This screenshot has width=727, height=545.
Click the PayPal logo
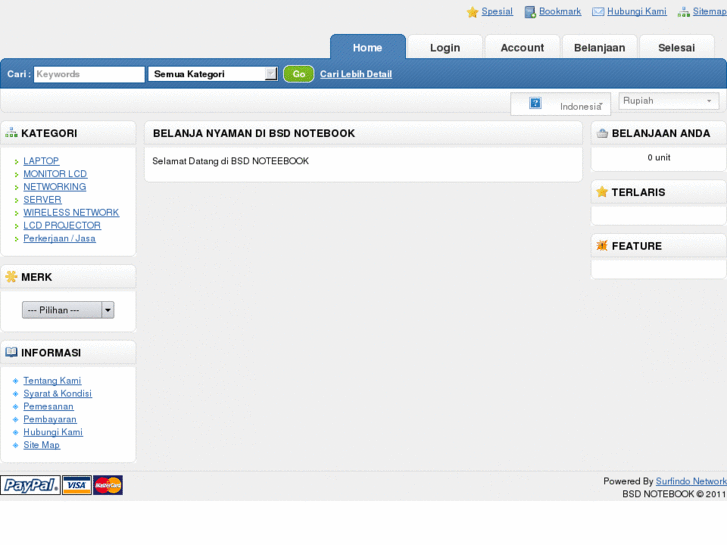[x=31, y=485]
